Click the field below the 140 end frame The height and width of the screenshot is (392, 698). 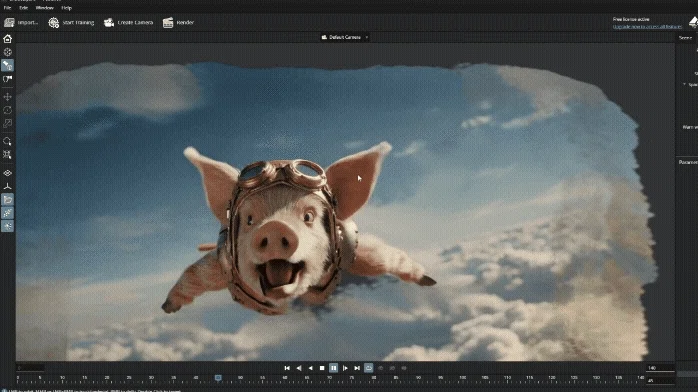point(660,380)
